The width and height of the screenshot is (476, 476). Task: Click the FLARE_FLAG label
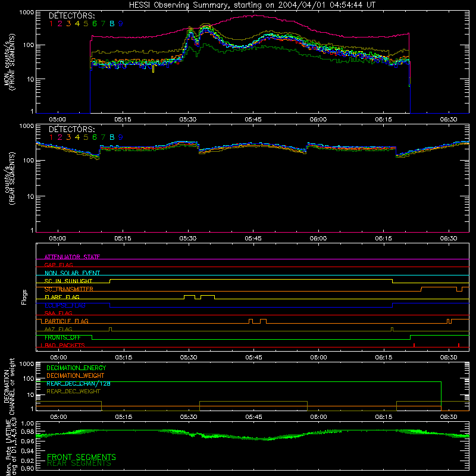tap(62, 297)
